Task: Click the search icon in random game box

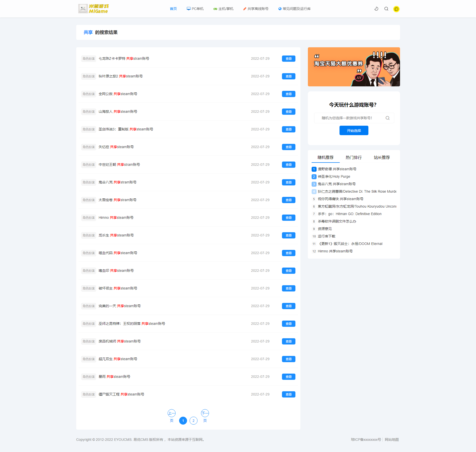Action: coord(388,118)
